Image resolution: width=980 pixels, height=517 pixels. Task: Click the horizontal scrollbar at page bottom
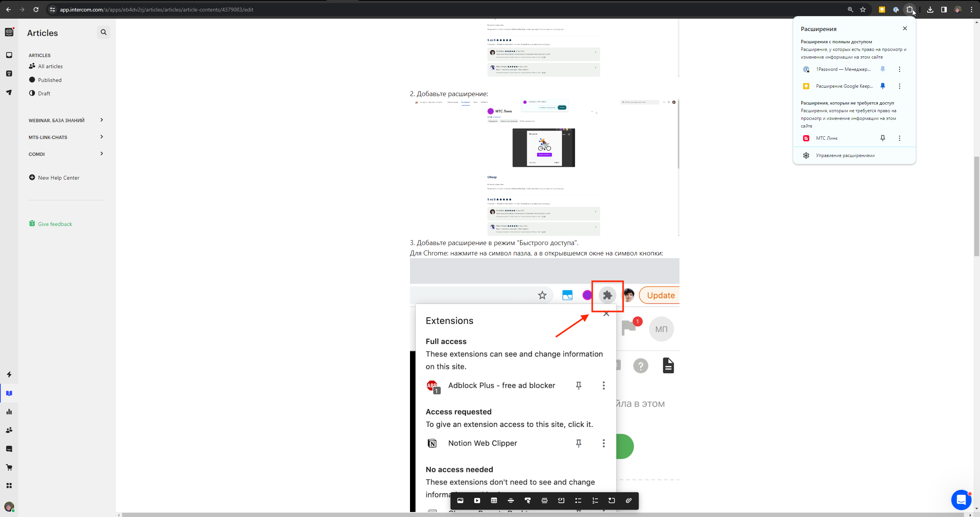(x=544, y=515)
